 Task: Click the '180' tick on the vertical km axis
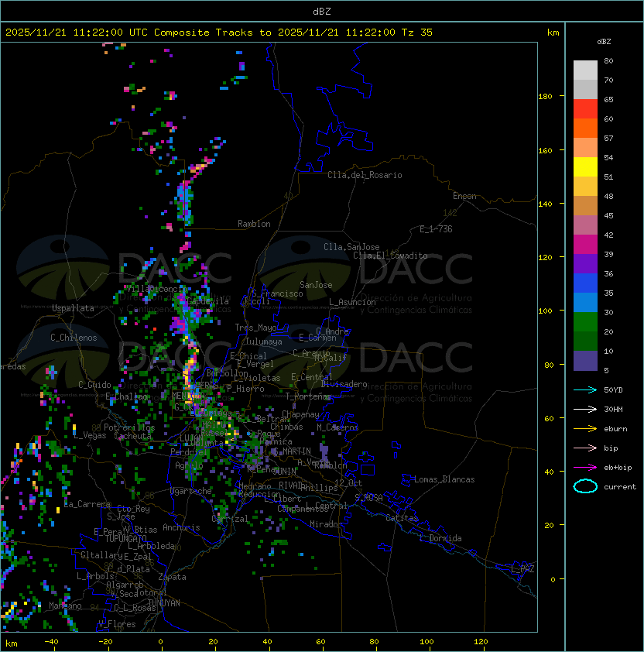pyautogui.click(x=545, y=96)
